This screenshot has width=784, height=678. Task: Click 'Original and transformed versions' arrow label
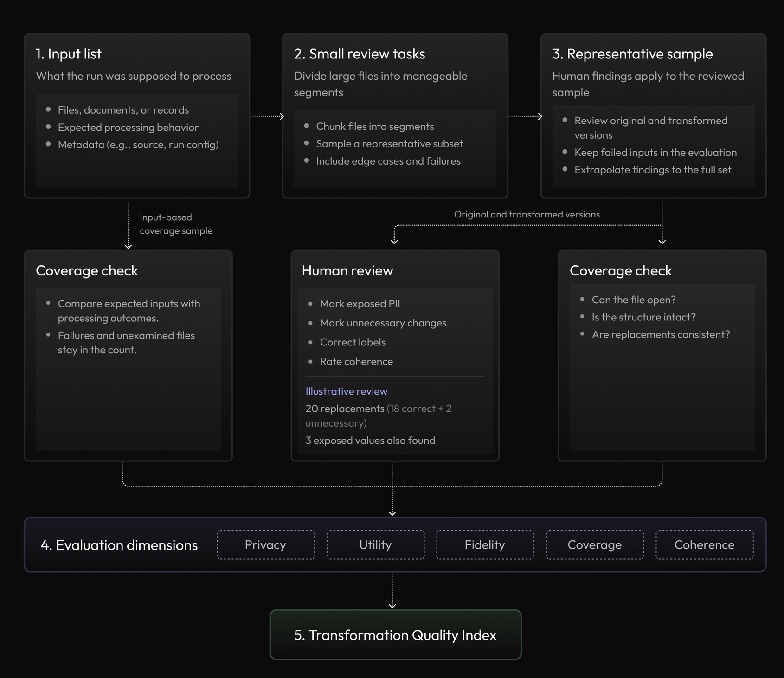(527, 214)
